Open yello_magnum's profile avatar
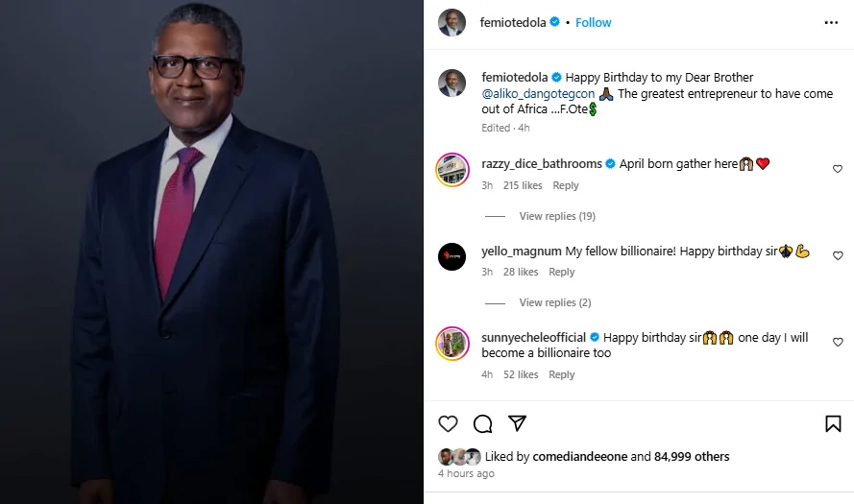 pos(452,256)
